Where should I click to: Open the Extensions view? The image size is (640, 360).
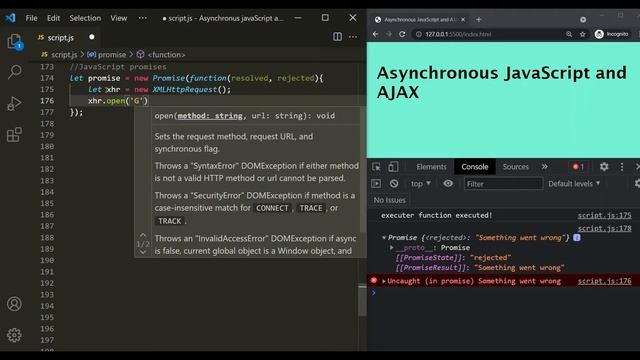(14, 134)
